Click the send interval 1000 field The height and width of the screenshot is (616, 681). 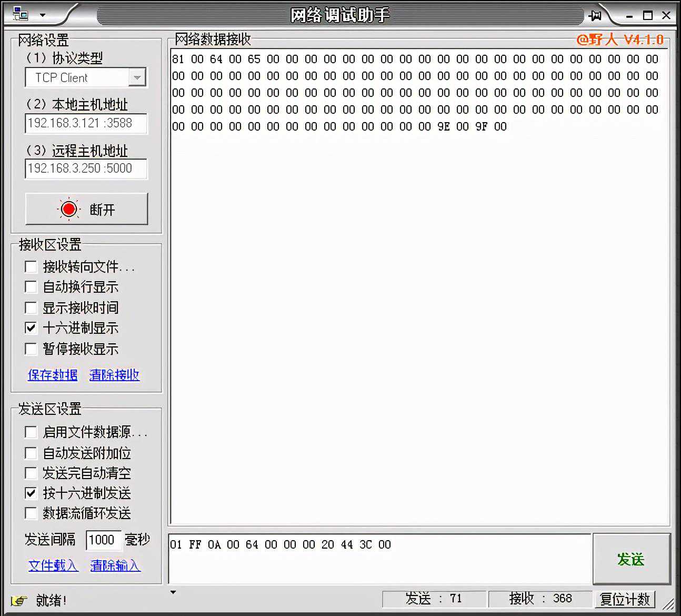[103, 540]
